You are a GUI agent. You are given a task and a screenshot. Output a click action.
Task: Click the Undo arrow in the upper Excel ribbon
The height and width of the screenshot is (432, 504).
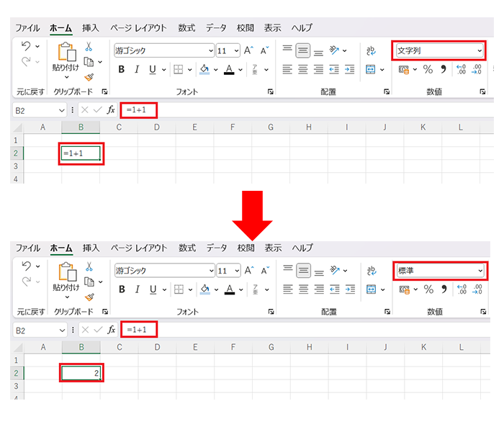click(26, 46)
